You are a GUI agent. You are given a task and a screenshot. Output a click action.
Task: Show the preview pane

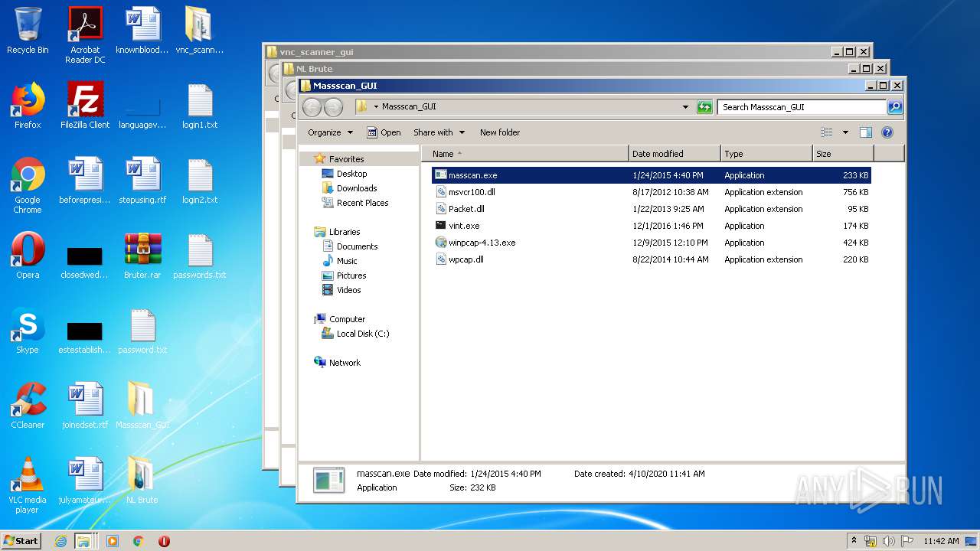pos(866,132)
